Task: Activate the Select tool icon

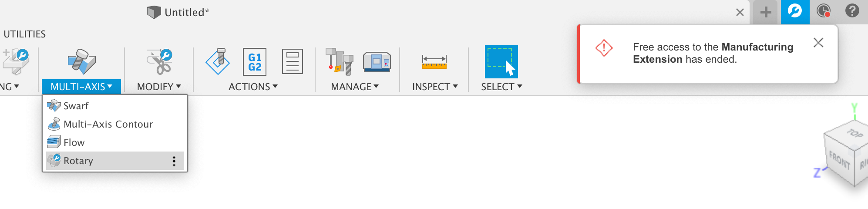Action: pyautogui.click(x=501, y=62)
